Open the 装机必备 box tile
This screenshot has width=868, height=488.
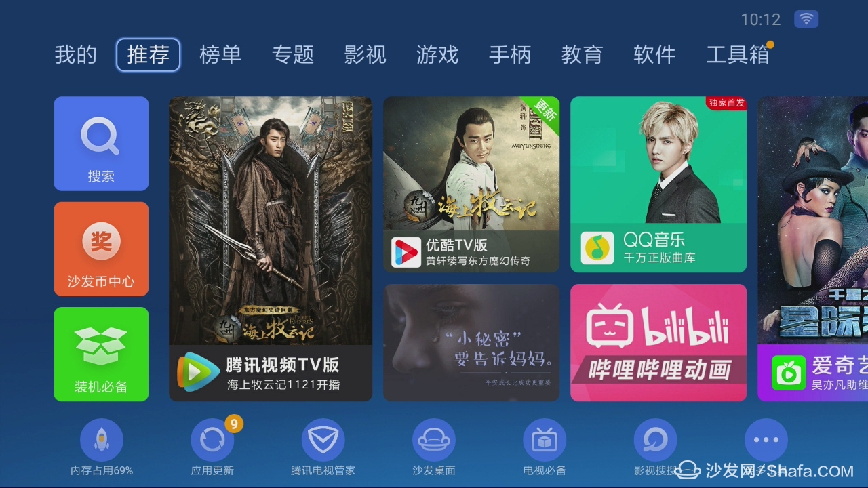[101, 354]
